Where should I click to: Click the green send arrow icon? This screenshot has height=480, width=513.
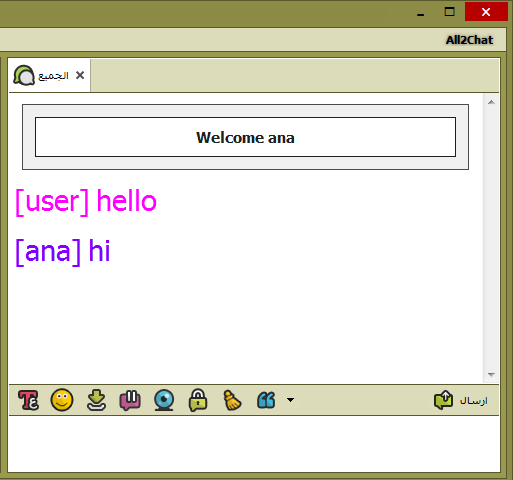443,400
